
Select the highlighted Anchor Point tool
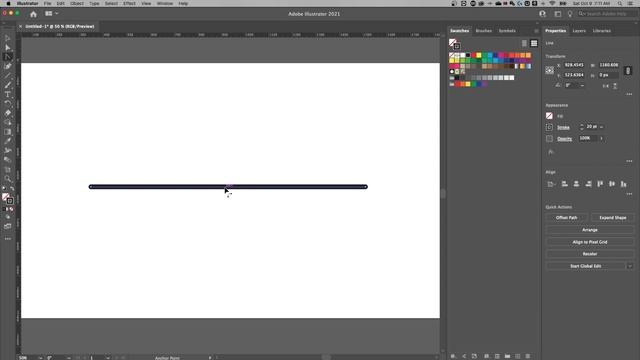(7, 57)
